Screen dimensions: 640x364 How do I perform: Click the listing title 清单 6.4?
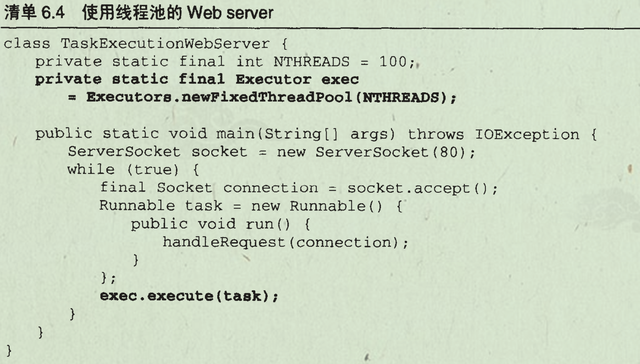coord(34,13)
